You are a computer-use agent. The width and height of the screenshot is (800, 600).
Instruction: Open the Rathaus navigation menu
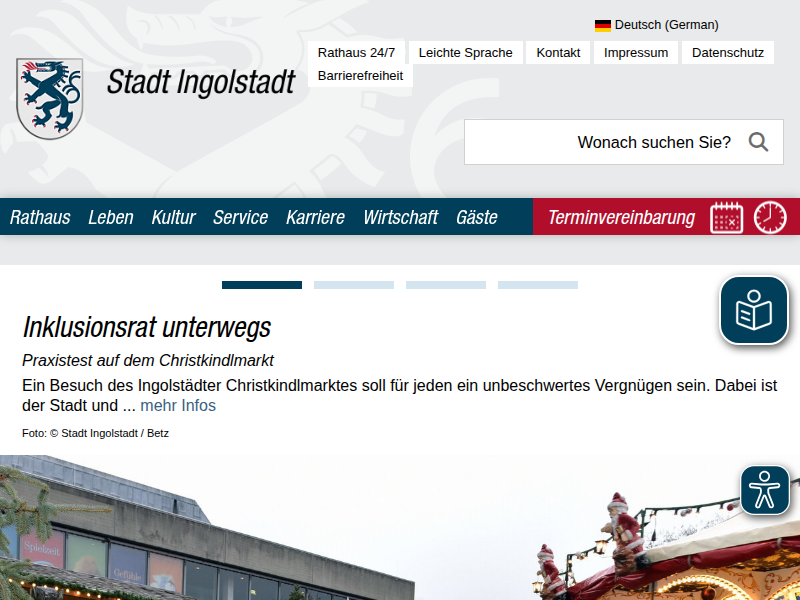pyautogui.click(x=40, y=216)
